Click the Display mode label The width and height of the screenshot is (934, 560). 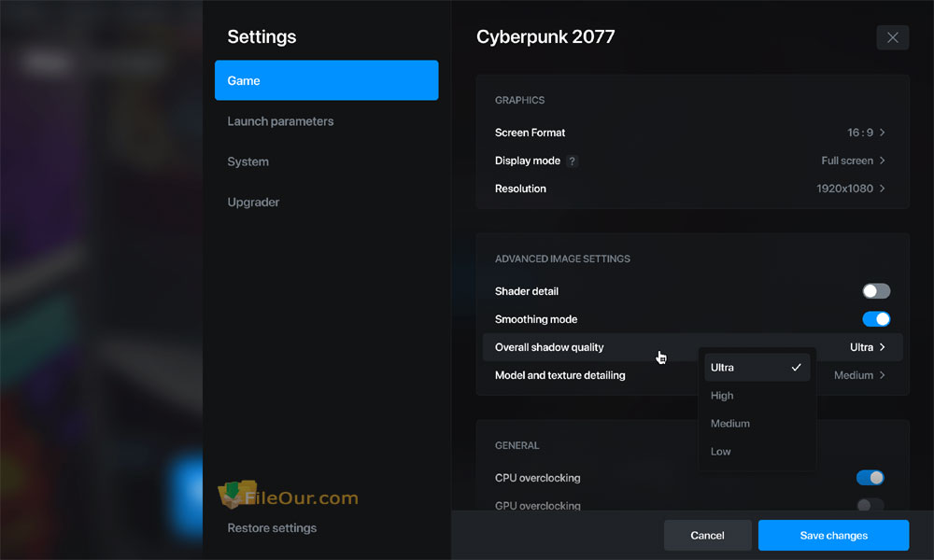tap(528, 161)
